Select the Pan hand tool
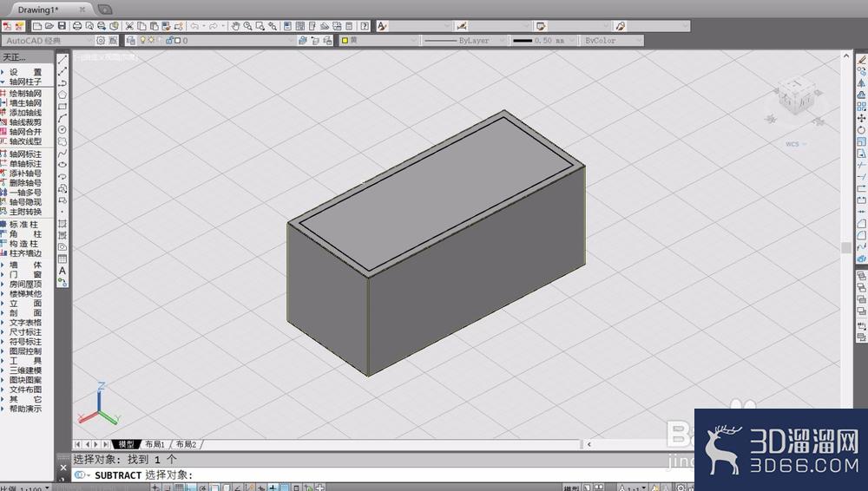The height and width of the screenshot is (491, 868). coord(235,25)
